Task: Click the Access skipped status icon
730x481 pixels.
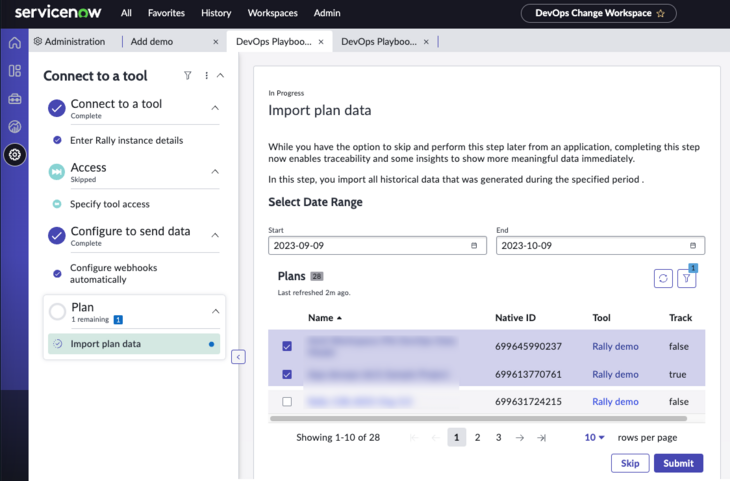Action: click(x=57, y=172)
